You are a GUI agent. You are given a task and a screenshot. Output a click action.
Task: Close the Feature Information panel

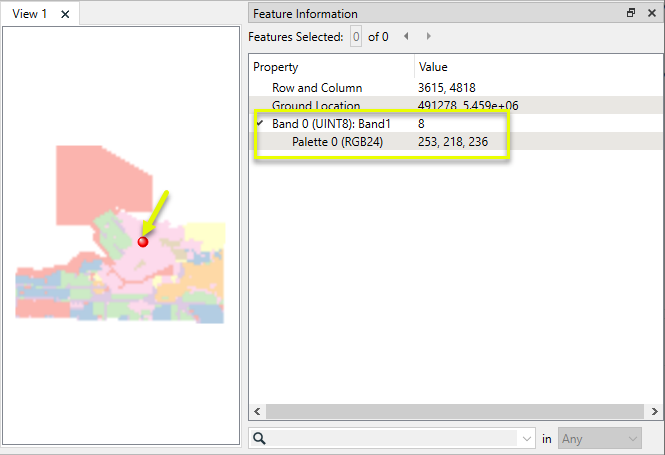pos(650,13)
